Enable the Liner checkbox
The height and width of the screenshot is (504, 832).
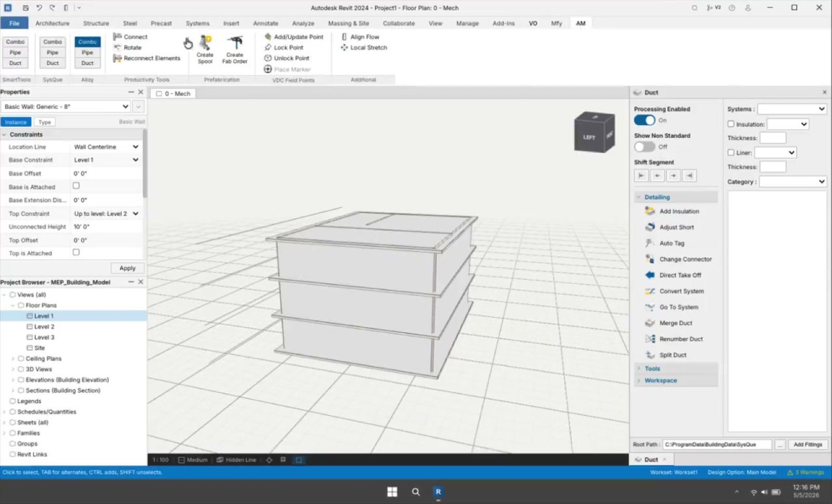coord(731,153)
